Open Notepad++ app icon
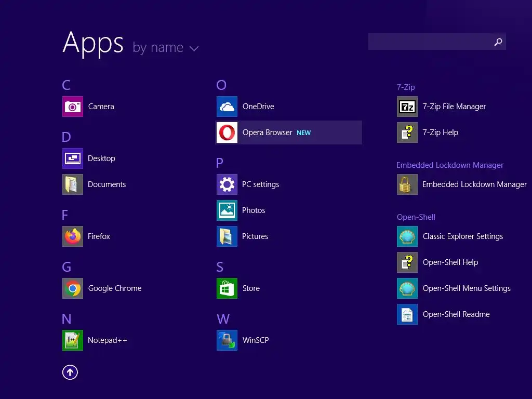The image size is (532, 399). 73,340
